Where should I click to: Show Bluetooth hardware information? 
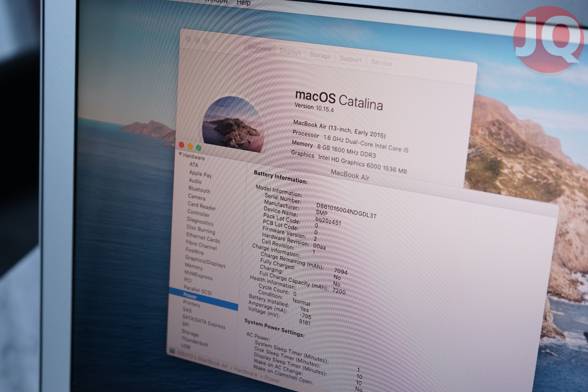(x=199, y=190)
